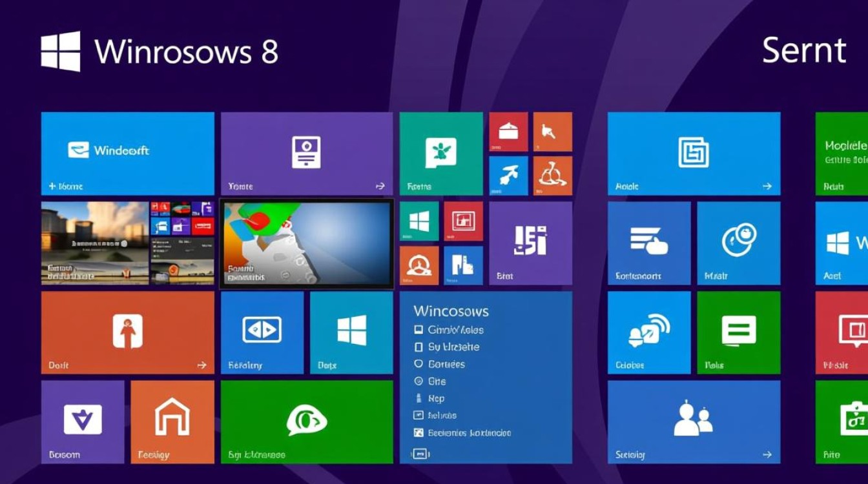The height and width of the screenshot is (484, 868).
Task: Open the purple contact card tile
Action: [306, 153]
